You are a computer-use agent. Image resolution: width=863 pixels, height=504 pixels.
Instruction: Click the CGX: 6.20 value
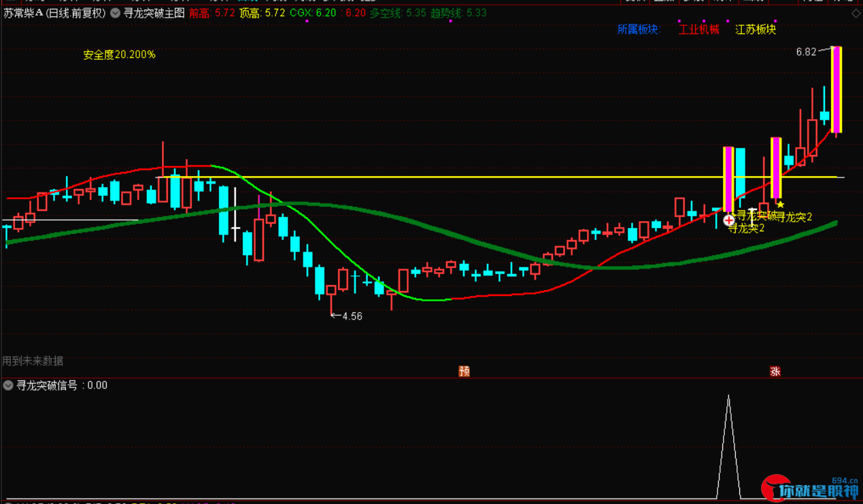coord(313,13)
